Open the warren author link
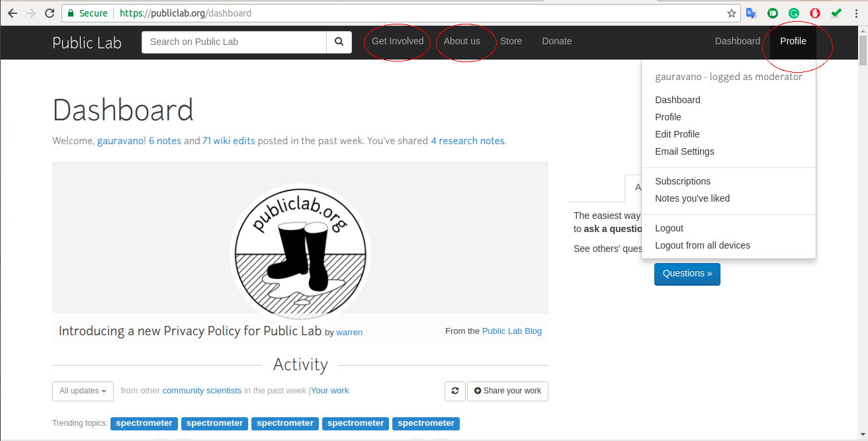The height and width of the screenshot is (441, 868). pyautogui.click(x=349, y=332)
